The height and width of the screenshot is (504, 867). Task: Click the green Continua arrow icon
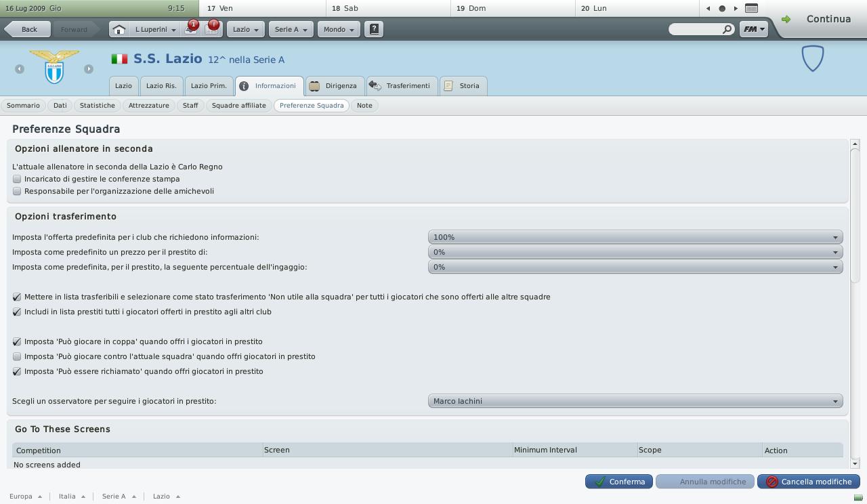pos(786,19)
